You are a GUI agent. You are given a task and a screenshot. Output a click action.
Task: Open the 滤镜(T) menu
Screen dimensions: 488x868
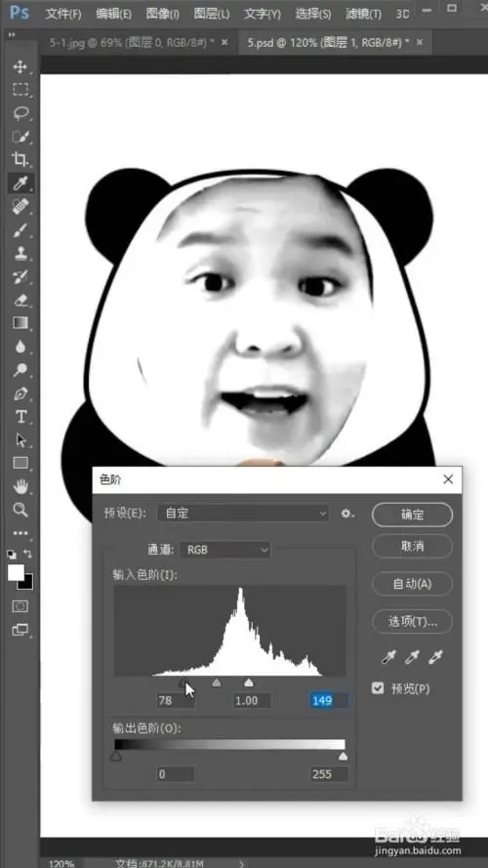[363, 14]
